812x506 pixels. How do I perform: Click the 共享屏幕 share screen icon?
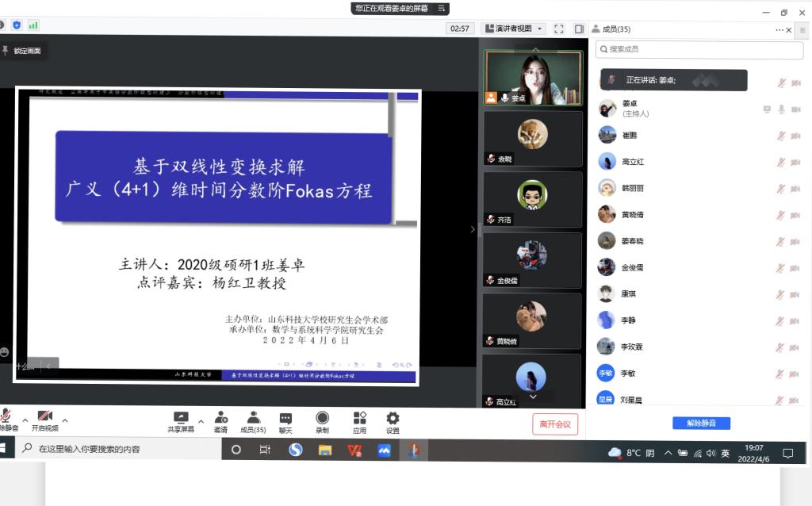point(181,418)
